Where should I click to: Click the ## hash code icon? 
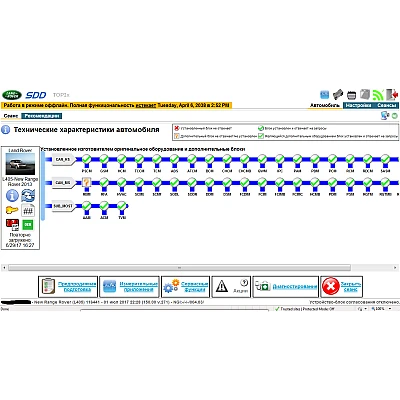click(x=28, y=210)
